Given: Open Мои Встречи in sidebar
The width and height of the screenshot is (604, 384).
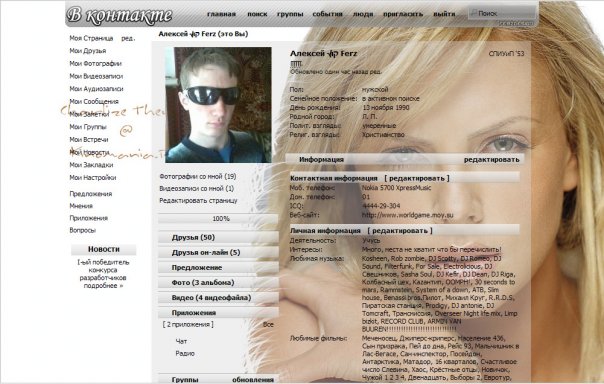Looking at the screenshot, I should coord(89,139).
